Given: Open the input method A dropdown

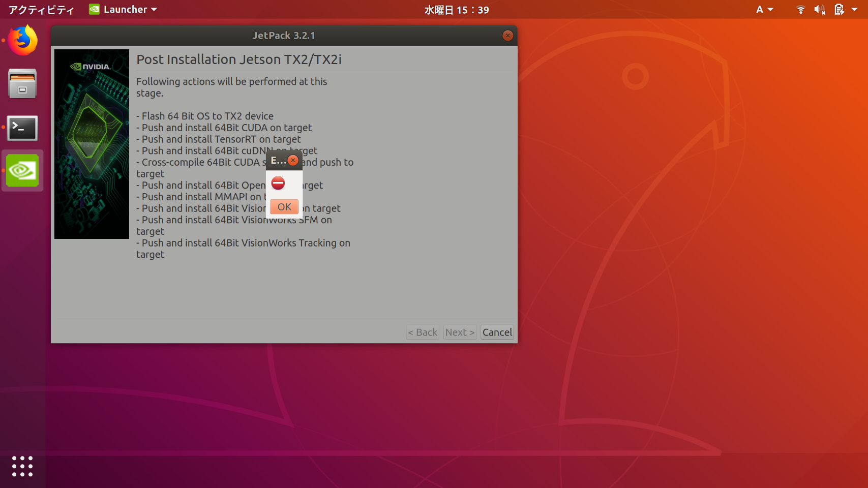Looking at the screenshot, I should point(764,10).
